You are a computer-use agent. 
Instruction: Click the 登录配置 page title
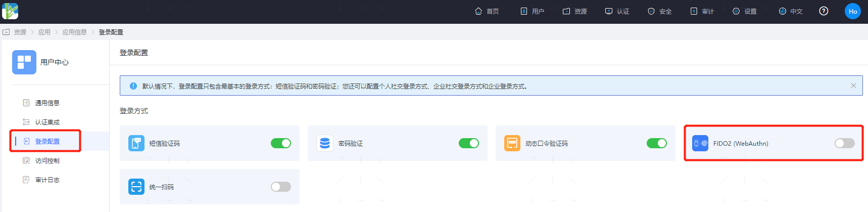pos(134,53)
